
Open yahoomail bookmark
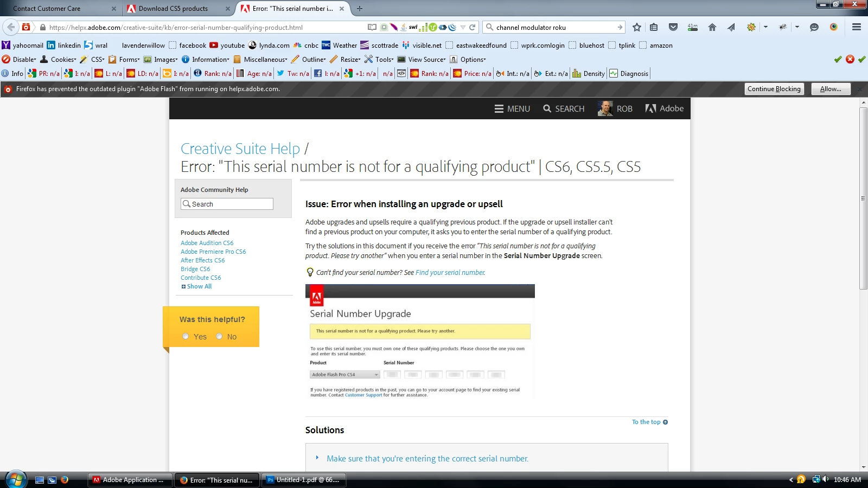22,46
